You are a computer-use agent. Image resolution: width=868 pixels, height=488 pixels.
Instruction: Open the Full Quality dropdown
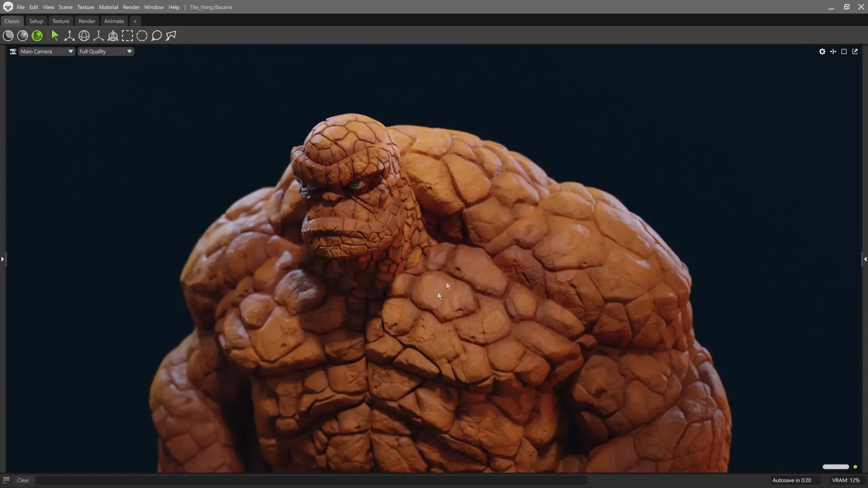[x=106, y=52]
